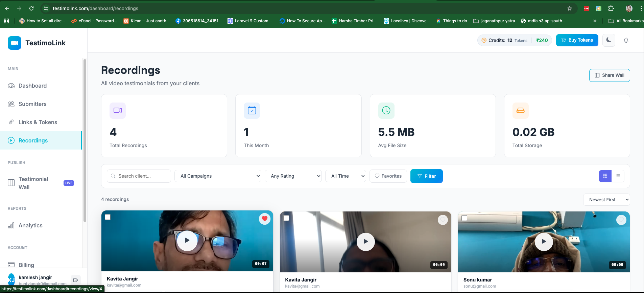Click the colorful extension icon in toolbar
The height and width of the screenshot is (293, 644).
[x=599, y=8]
